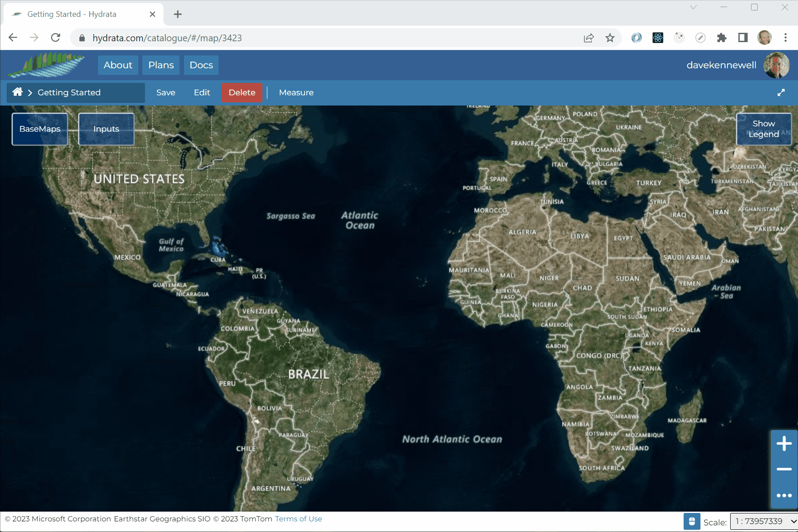Bookmark this page with star icon

click(610, 38)
